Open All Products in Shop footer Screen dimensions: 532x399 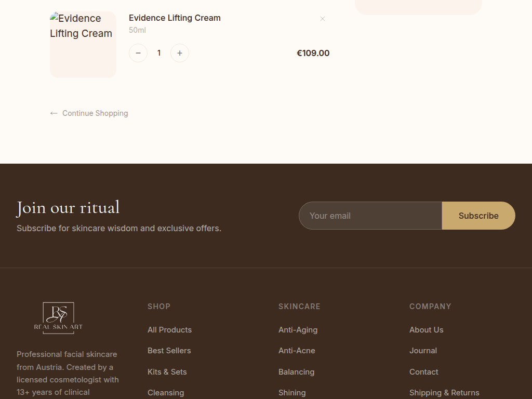(x=169, y=330)
